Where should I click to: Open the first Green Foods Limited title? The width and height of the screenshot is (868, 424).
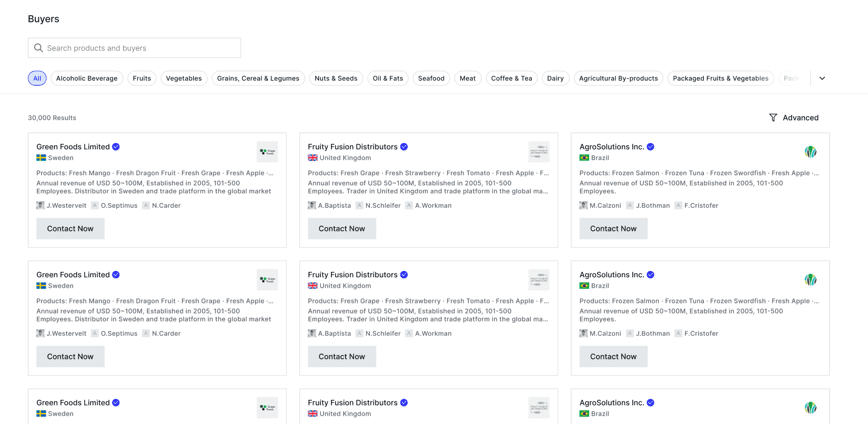[73, 147]
